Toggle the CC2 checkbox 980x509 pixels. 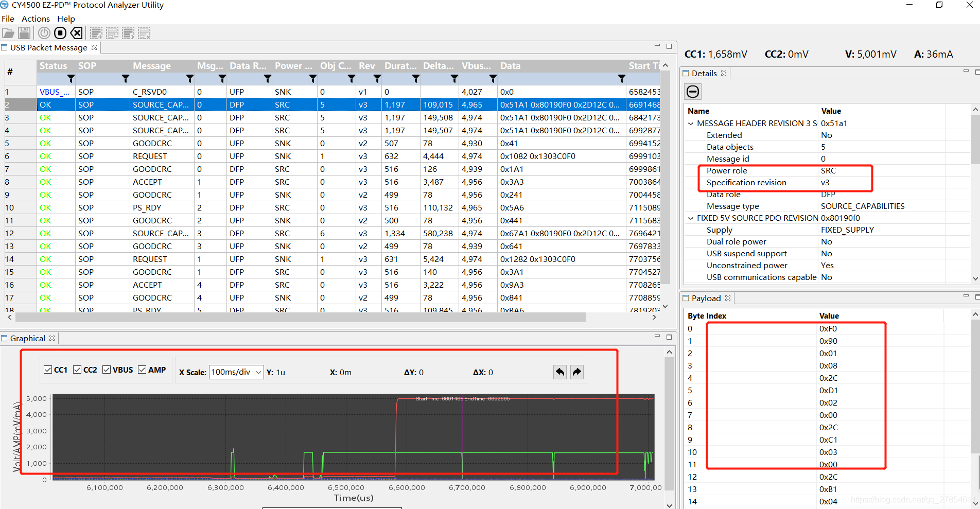[77, 370]
